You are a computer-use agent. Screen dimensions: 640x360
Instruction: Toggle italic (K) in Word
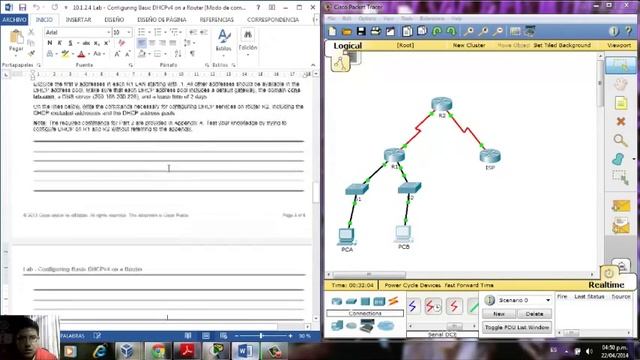[x=60, y=43]
